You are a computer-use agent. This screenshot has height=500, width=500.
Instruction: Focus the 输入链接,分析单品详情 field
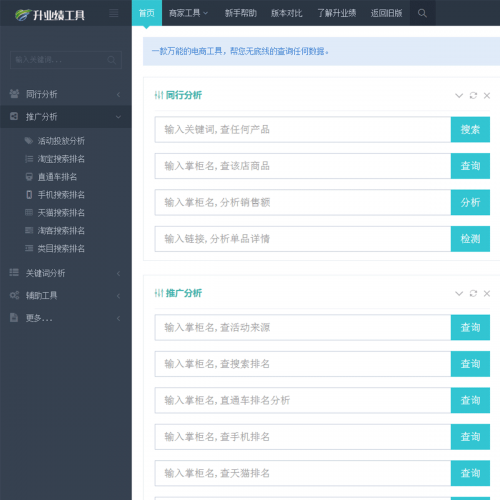click(303, 239)
